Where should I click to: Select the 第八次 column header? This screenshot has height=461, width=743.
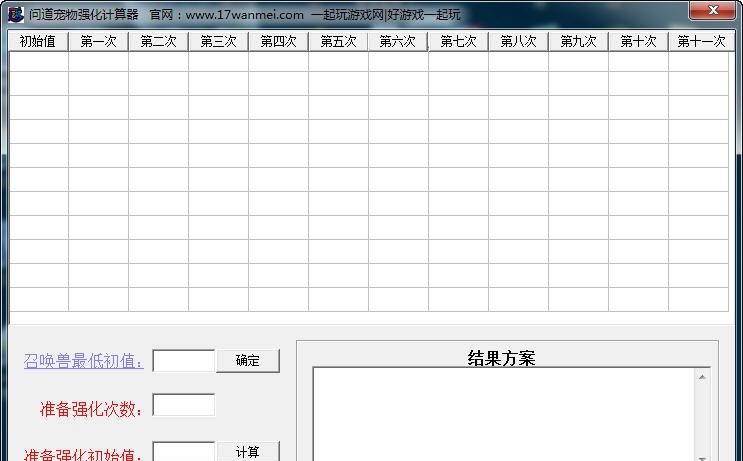[x=518, y=42]
